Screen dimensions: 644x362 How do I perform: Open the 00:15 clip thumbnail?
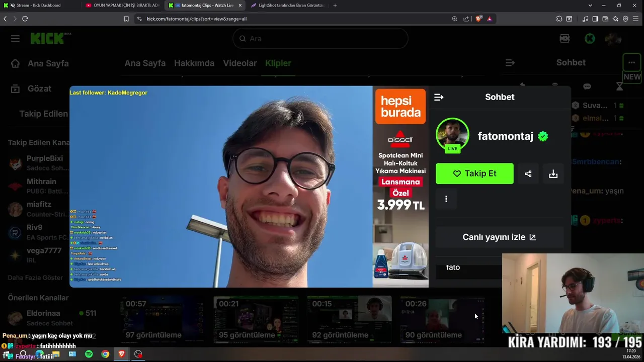(349, 320)
